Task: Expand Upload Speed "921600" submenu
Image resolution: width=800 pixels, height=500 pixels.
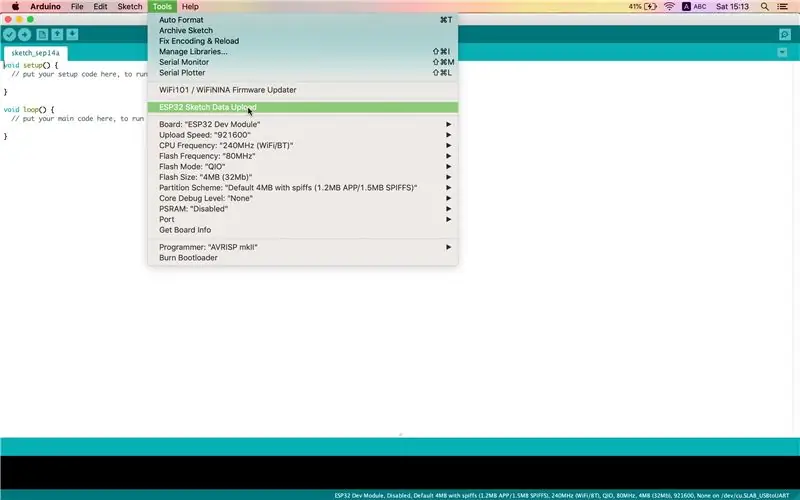Action: click(x=303, y=135)
